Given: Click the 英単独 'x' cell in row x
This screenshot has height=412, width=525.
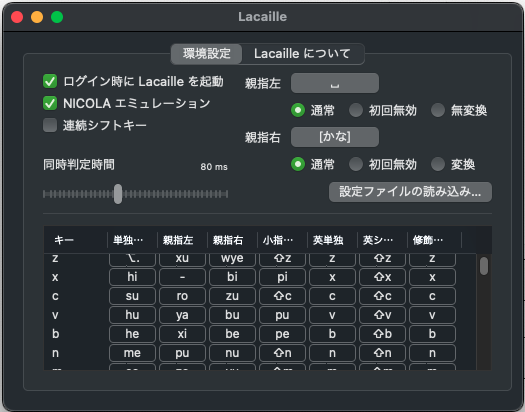Looking at the screenshot, I should [332, 277].
